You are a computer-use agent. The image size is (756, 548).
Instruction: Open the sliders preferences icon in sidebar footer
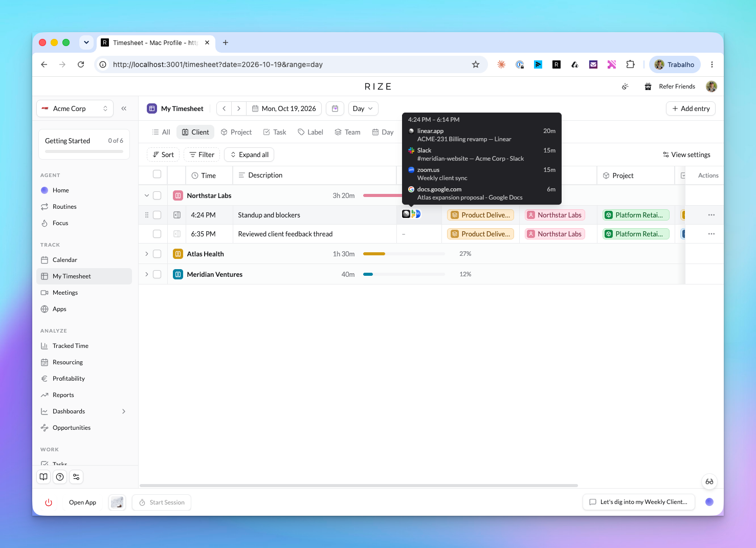[x=76, y=477]
